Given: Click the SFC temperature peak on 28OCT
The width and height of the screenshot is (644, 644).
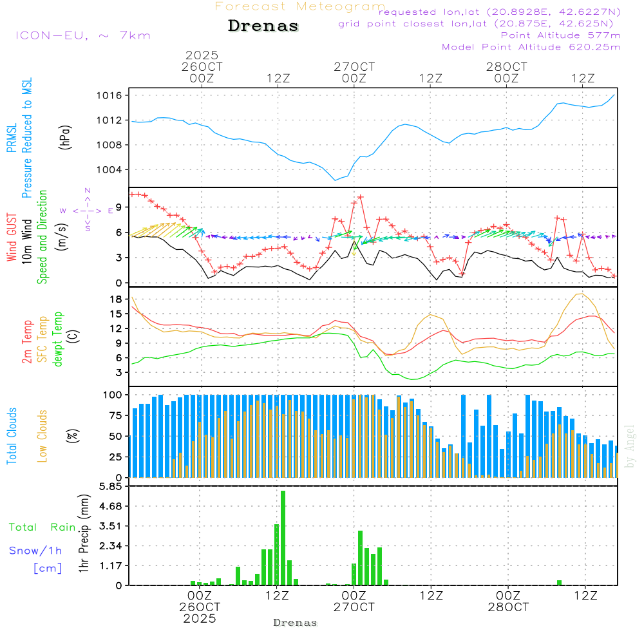Looking at the screenshot, I should [580, 294].
